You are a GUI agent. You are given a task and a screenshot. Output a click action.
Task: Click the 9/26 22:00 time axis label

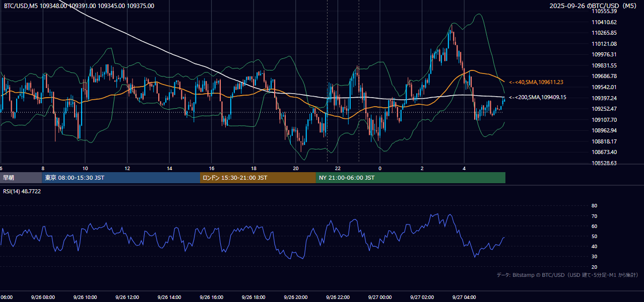[338, 297]
